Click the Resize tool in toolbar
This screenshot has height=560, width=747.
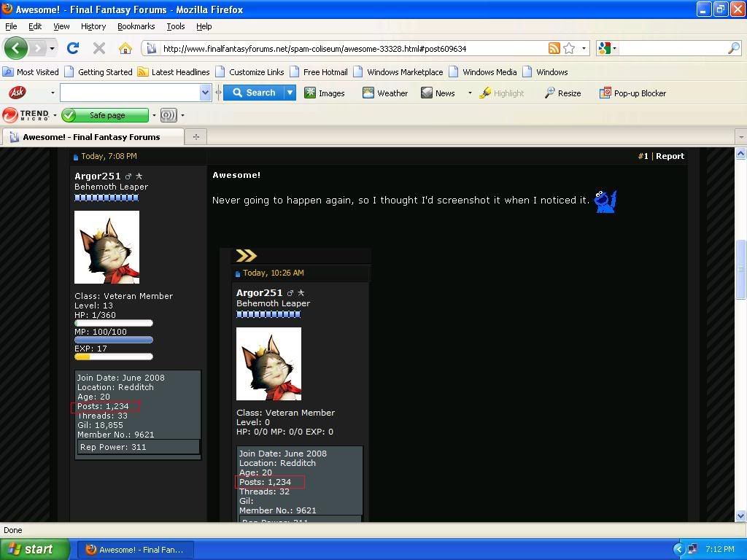point(562,93)
